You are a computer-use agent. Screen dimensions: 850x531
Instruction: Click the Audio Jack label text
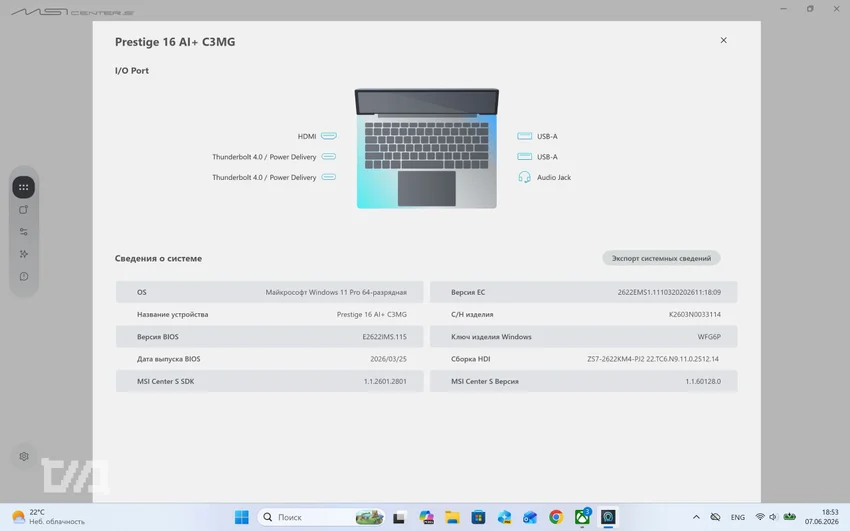tap(553, 177)
